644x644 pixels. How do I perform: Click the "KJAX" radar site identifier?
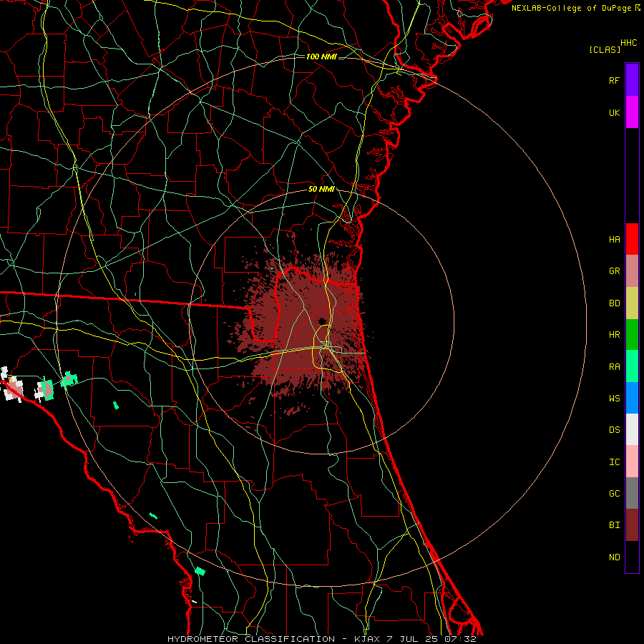coord(368,639)
